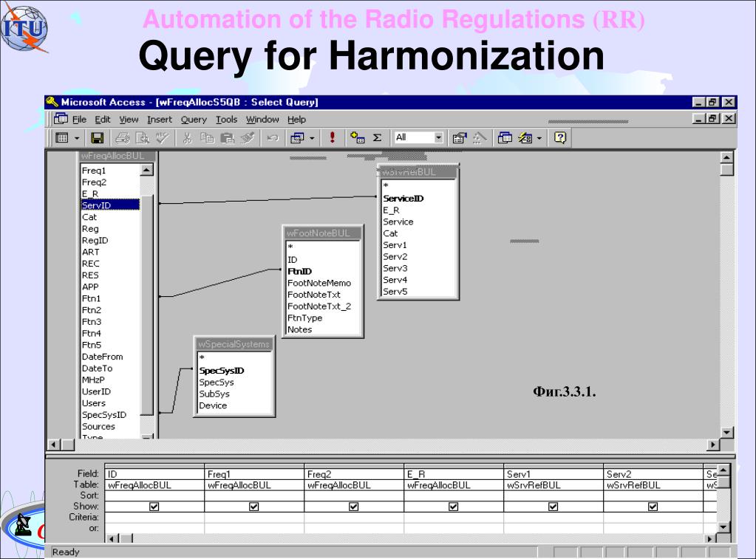Click design pane horizontal scrollbar right arrow
Viewport: 756px width, 559px height.
pyautogui.click(x=712, y=445)
